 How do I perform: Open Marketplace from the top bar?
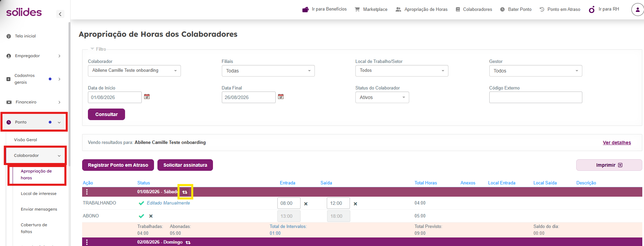371,9
